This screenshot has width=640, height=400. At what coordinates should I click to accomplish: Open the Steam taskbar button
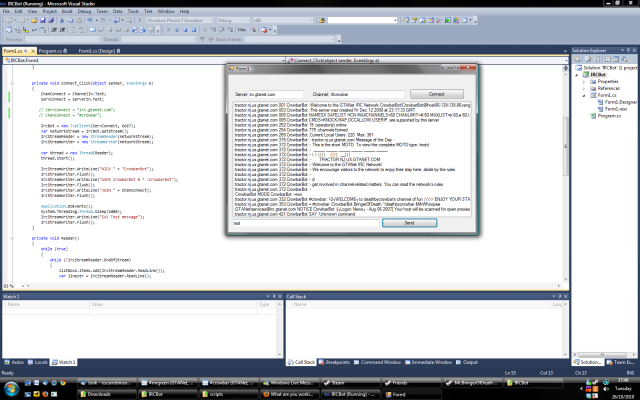pyautogui.click(x=350, y=383)
